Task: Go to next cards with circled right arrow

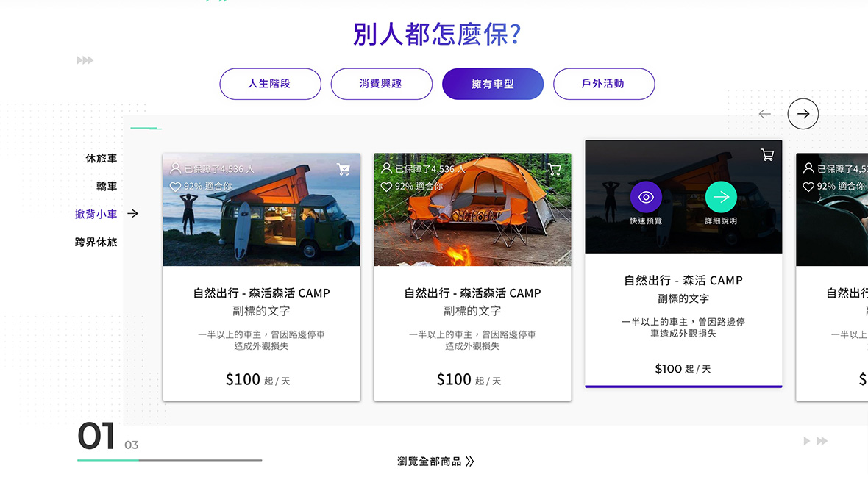Action: pyautogui.click(x=803, y=114)
